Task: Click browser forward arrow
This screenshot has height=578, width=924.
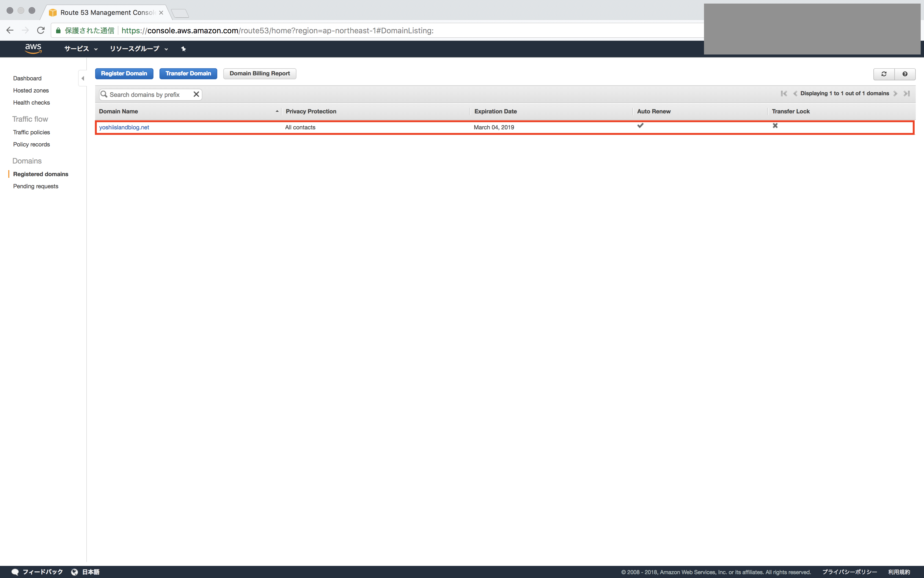Action: click(x=25, y=30)
